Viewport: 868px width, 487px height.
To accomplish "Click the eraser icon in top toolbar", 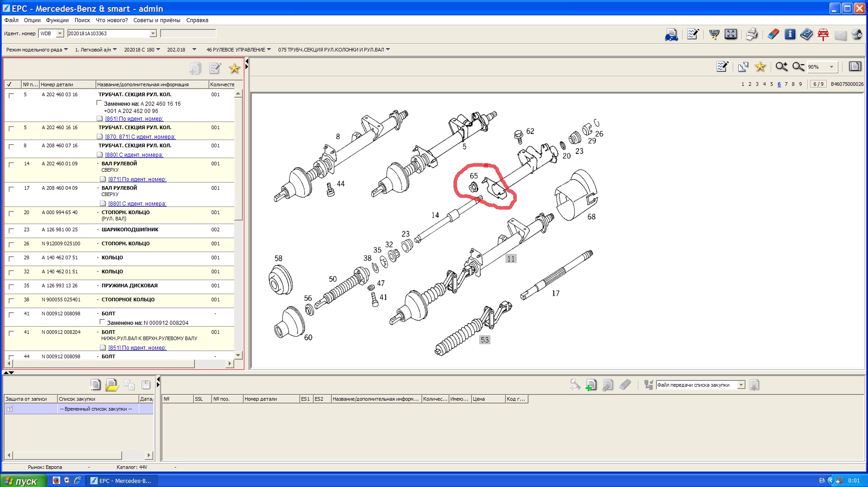I will pos(774,34).
